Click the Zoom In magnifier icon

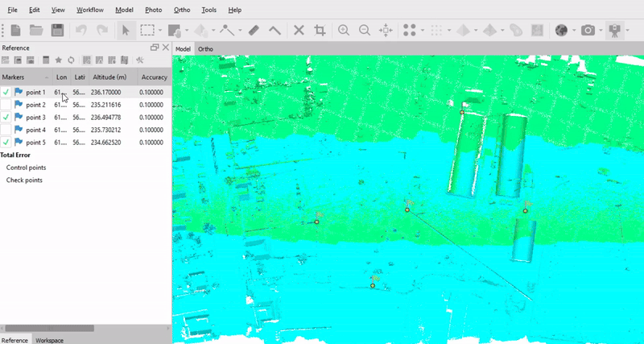[x=344, y=30]
